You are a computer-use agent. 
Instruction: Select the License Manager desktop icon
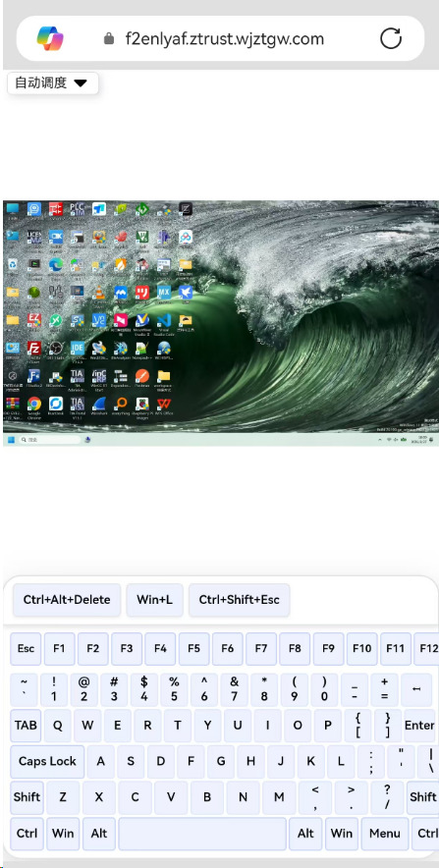[34, 239]
